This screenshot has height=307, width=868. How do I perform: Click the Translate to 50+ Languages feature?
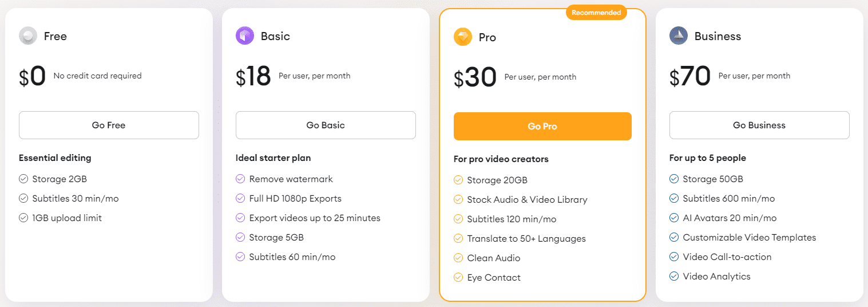pos(526,239)
